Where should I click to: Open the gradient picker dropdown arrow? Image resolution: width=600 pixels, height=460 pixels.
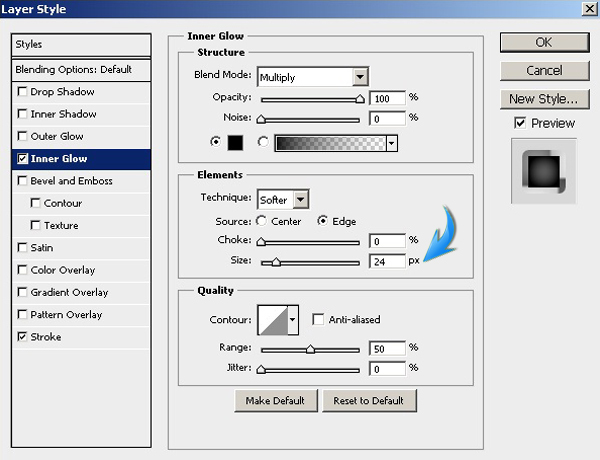[392, 142]
